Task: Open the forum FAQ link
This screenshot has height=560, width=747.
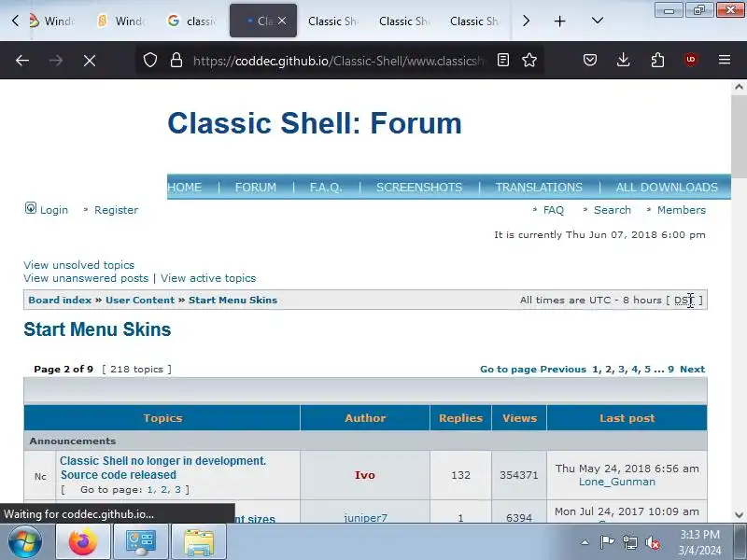Action: point(554,210)
